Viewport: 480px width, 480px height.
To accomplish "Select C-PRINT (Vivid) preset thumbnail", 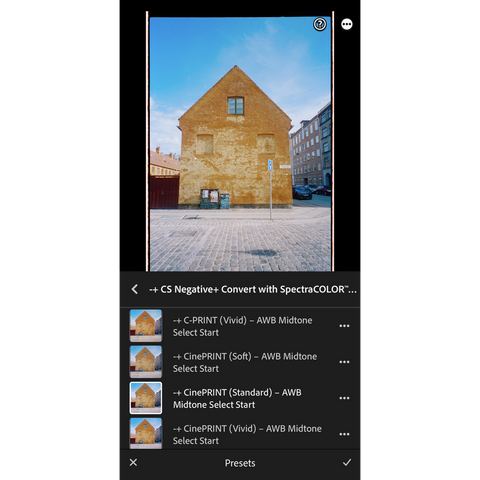I will pyautogui.click(x=146, y=326).
